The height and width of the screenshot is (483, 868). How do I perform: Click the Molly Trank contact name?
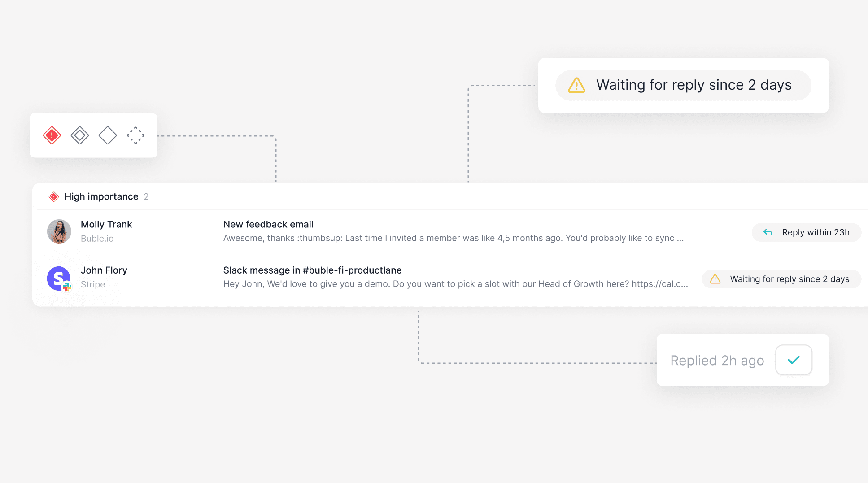point(106,224)
